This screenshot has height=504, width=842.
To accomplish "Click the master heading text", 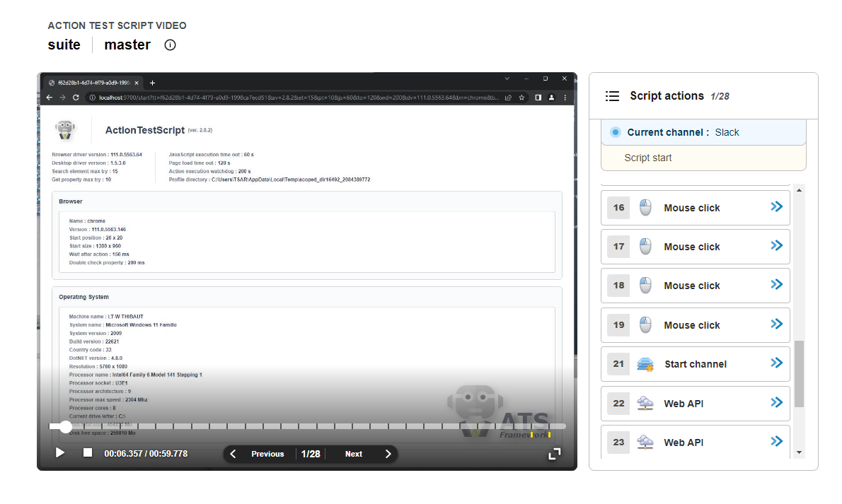I will (127, 45).
